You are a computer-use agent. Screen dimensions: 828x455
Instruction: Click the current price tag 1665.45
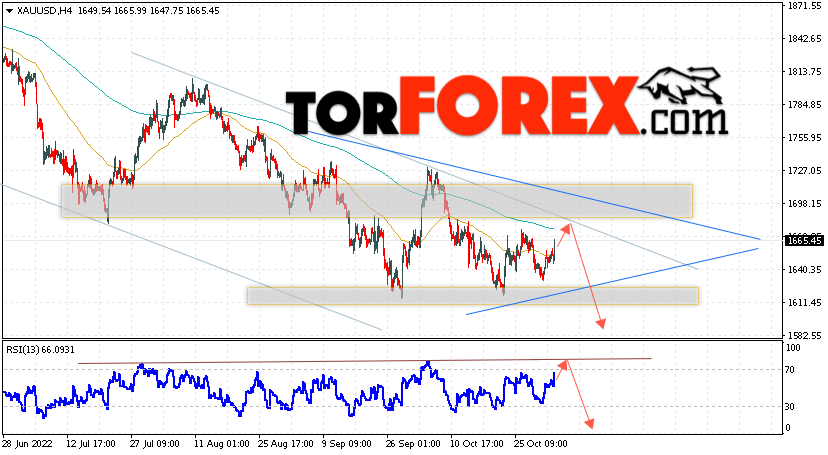click(804, 241)
